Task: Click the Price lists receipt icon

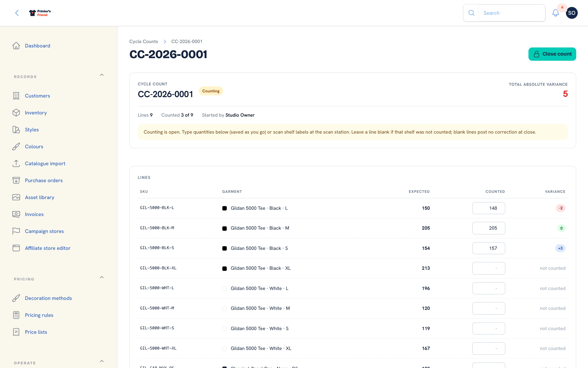Action: click(16, 332)
